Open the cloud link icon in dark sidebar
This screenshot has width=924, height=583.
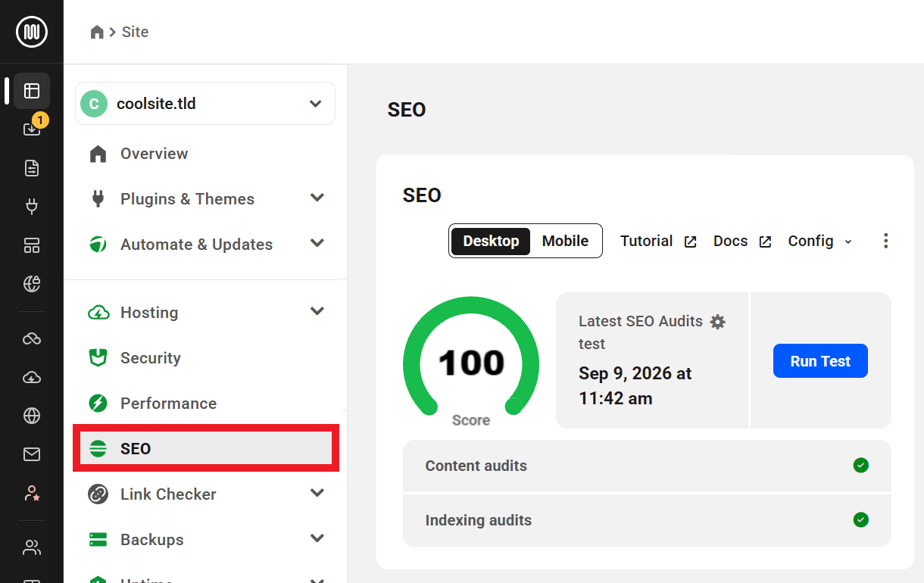click(x=32, y=338)
